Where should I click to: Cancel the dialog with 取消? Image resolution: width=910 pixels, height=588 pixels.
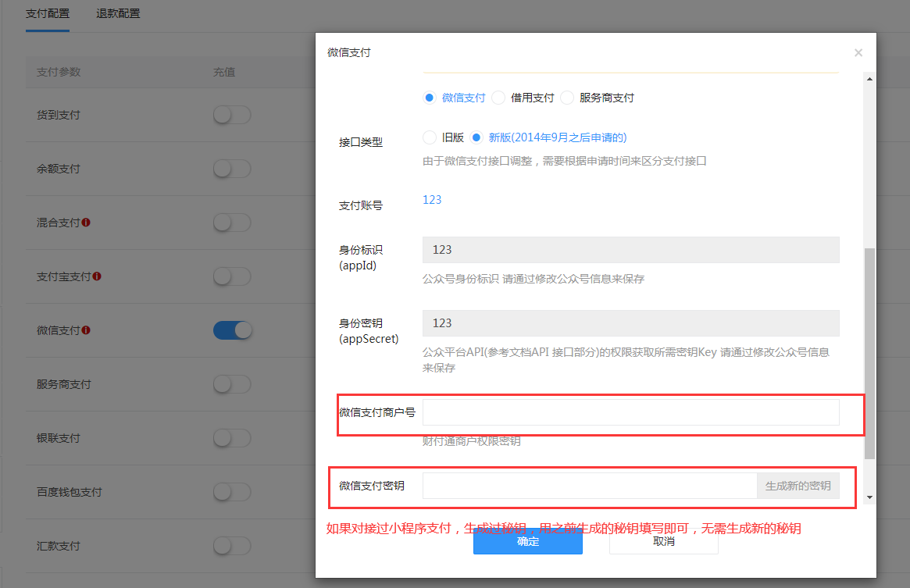[663, 542]
